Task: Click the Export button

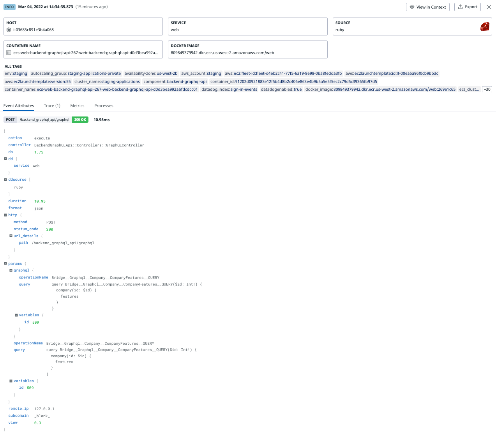Action: [x=467, y=7]
